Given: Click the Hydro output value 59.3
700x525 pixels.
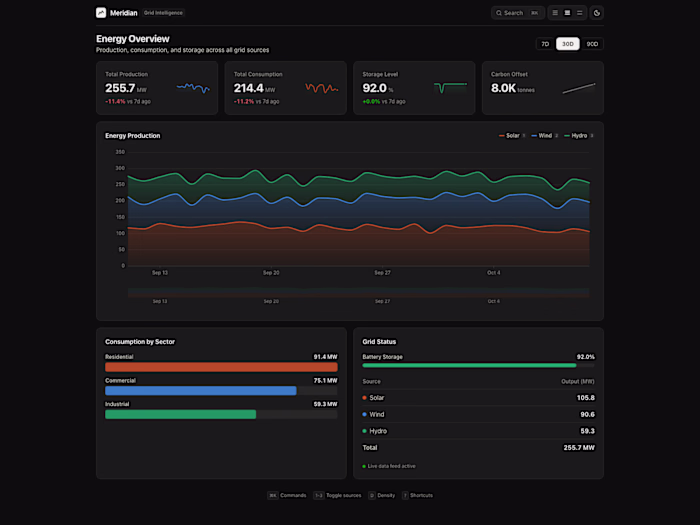Looking at the screenshot, I should (x=587, y=431).
